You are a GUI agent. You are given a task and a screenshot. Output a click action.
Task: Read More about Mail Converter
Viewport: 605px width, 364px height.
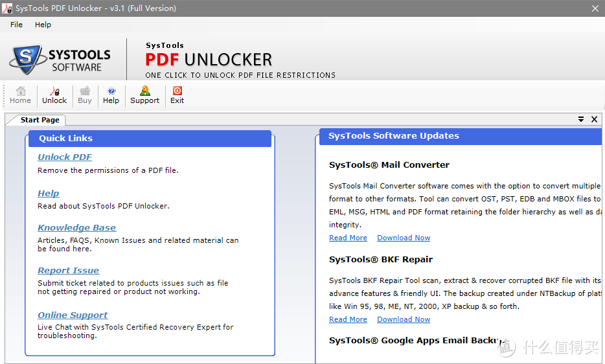coord(348,238)
